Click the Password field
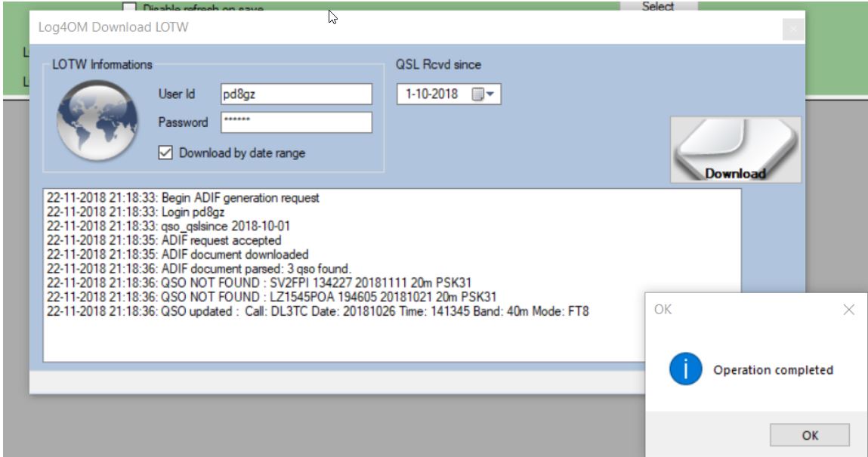The height and width of the screenshot is (457, 868). coord(296,122)
